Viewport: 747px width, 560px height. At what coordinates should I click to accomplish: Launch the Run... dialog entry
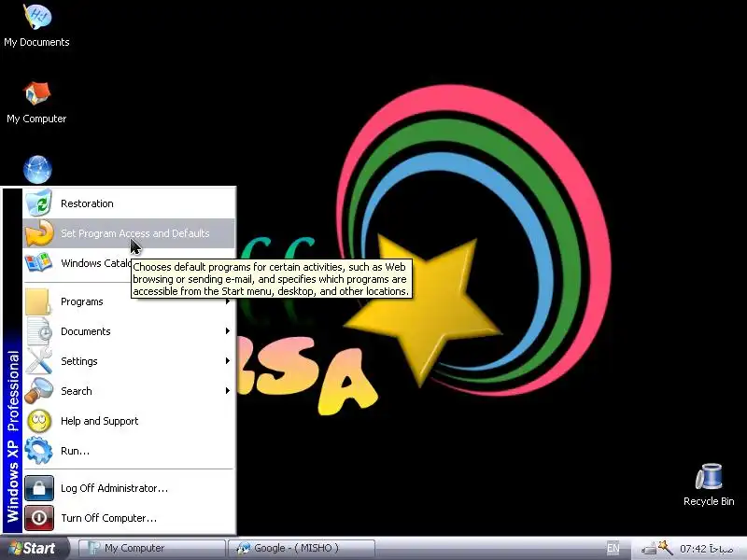pos(129,451)
